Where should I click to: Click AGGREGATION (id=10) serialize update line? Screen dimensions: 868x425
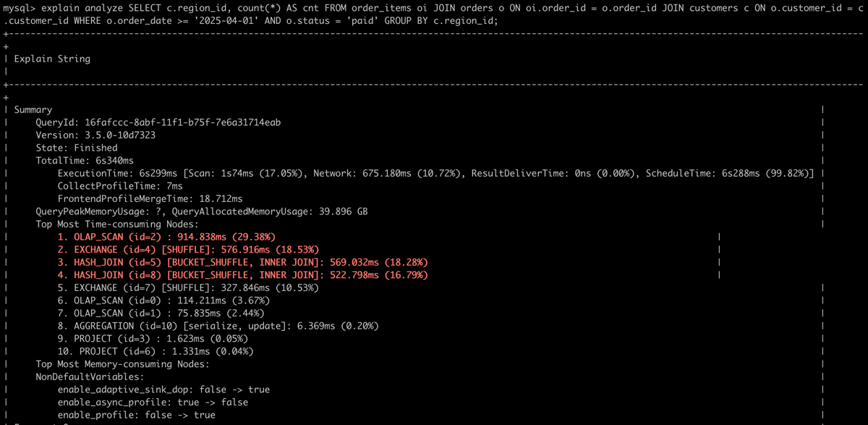[218, 326]
